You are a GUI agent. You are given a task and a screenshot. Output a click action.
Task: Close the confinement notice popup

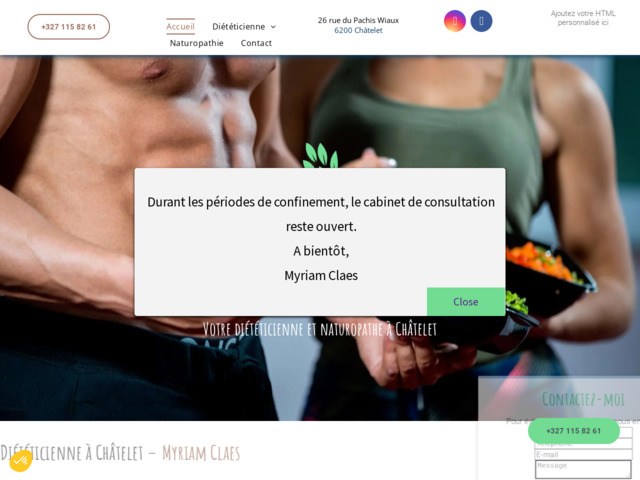point(466,302)
